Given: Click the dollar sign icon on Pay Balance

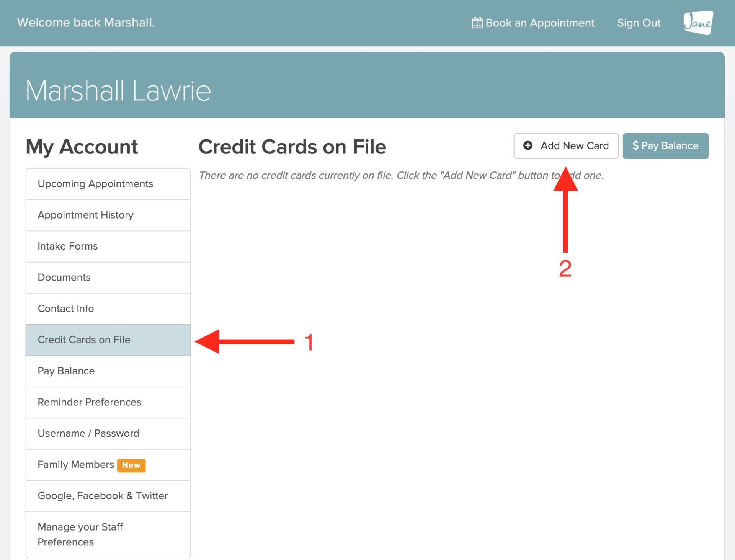Looking at the screenshot, I should (635, 145).
